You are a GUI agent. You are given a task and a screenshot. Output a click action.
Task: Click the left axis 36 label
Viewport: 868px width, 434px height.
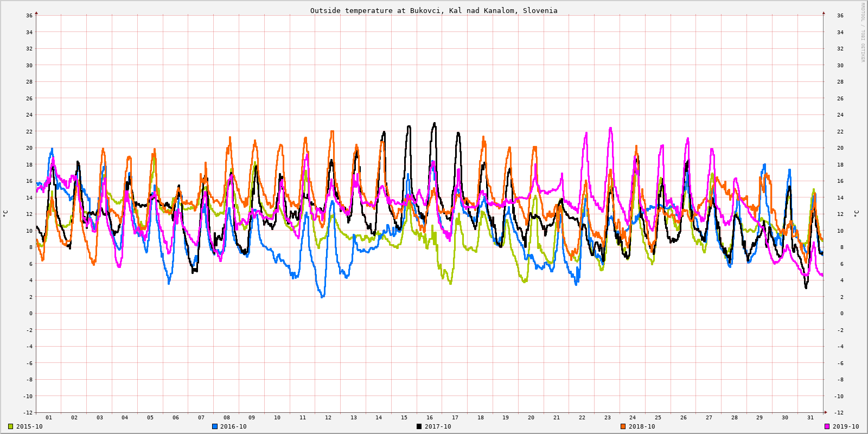29,16
